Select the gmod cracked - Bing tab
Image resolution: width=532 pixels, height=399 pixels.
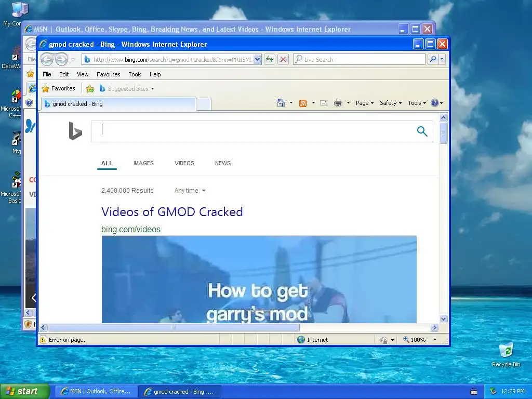coord(118,104)
